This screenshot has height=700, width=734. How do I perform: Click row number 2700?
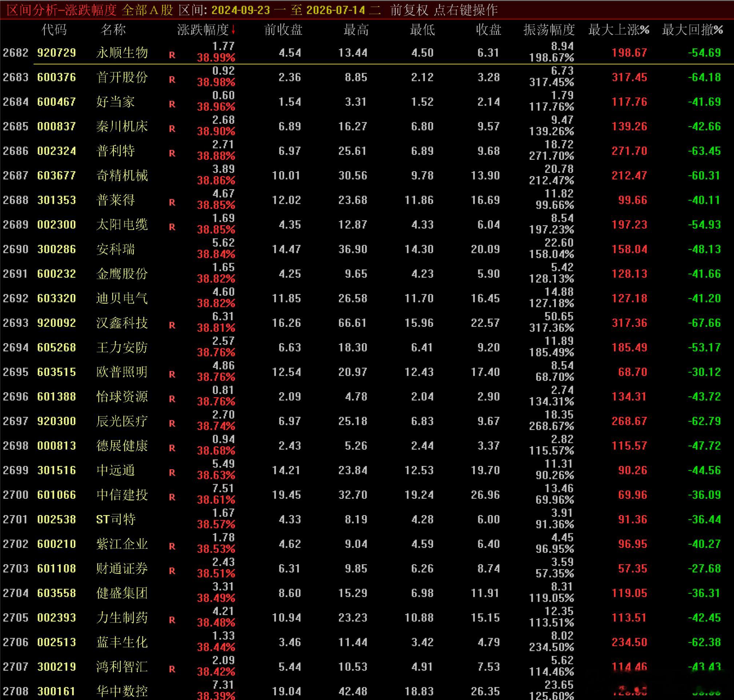16,495
